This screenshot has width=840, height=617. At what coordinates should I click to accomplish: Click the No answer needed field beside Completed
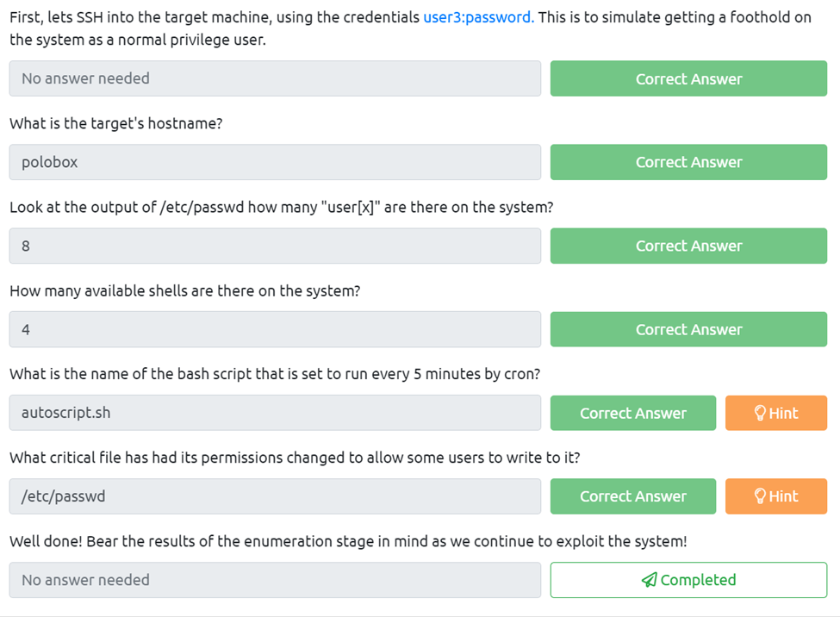(275, 580)
